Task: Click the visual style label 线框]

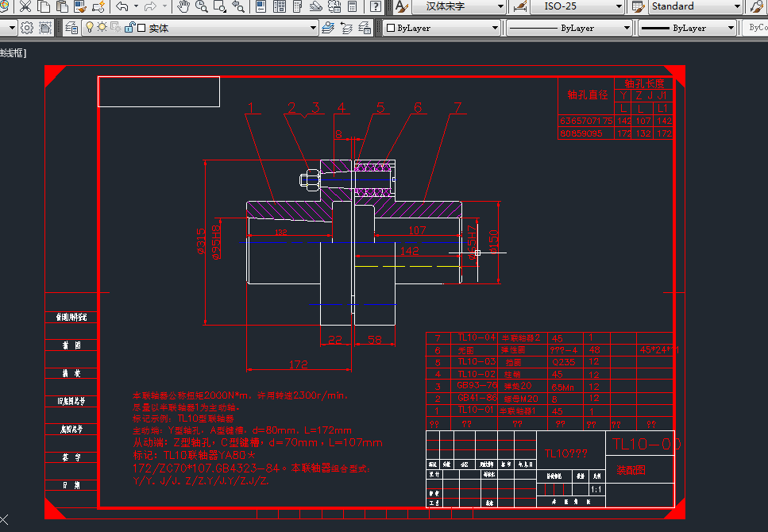Action: click(13, 53)
